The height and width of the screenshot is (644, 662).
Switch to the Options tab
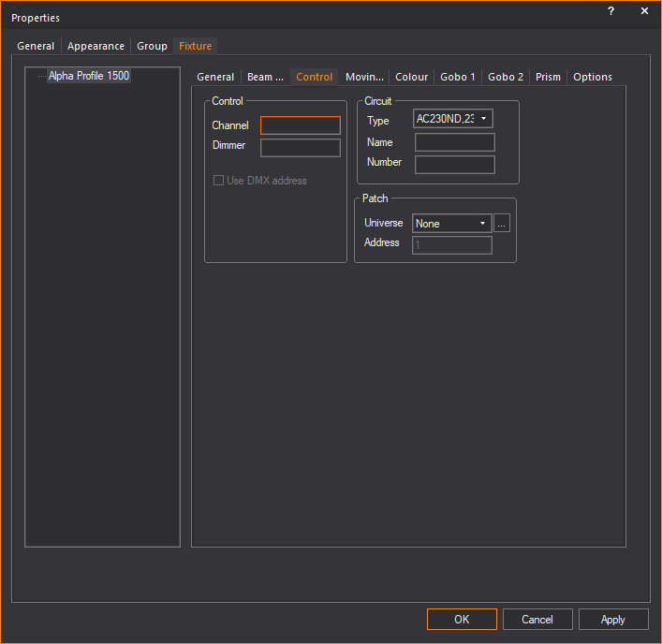click(x=592, y=77)
